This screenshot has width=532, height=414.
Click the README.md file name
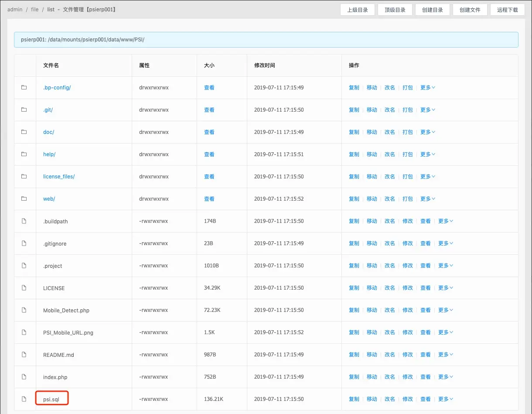(x=58, y=355)
